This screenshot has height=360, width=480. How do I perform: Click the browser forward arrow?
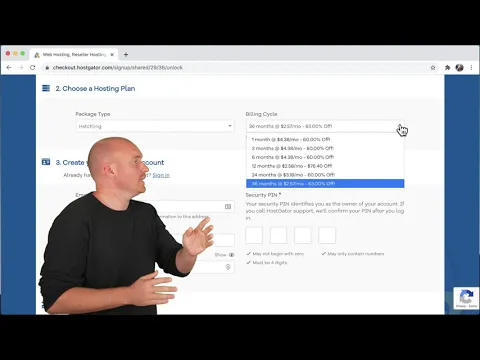(21, 68)
